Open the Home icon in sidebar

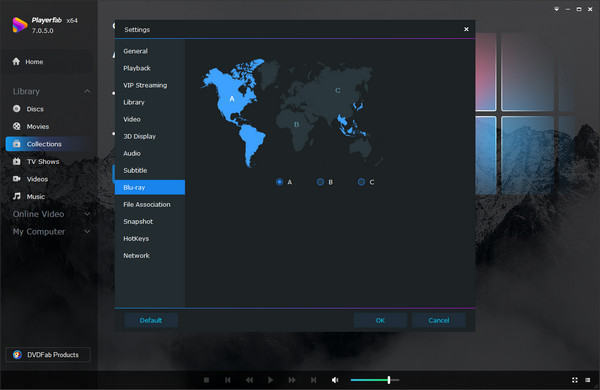pyautogui.click(x=16, y=62)
